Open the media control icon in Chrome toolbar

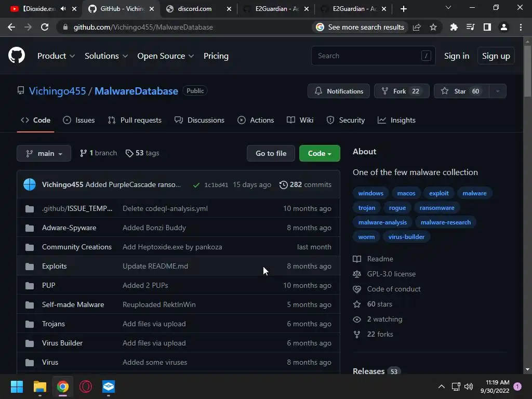tap(470, 27)
